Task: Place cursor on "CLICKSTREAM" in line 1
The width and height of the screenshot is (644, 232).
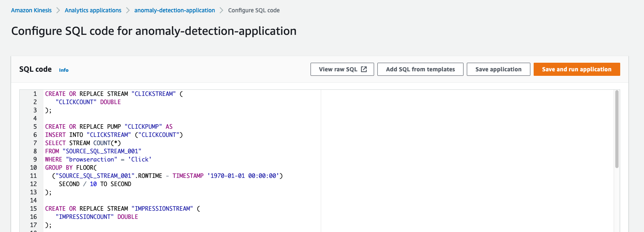Action: [153, 94]
